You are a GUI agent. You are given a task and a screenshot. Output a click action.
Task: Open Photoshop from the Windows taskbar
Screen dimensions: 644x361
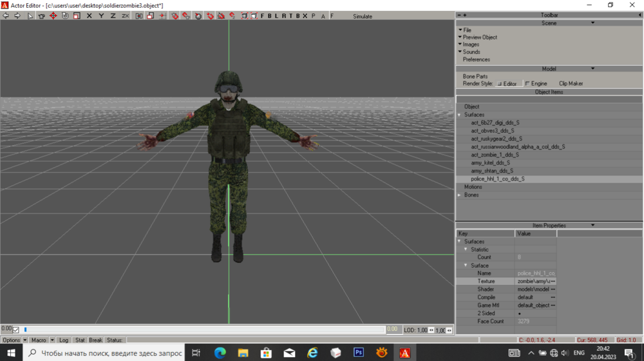(359, 353)
